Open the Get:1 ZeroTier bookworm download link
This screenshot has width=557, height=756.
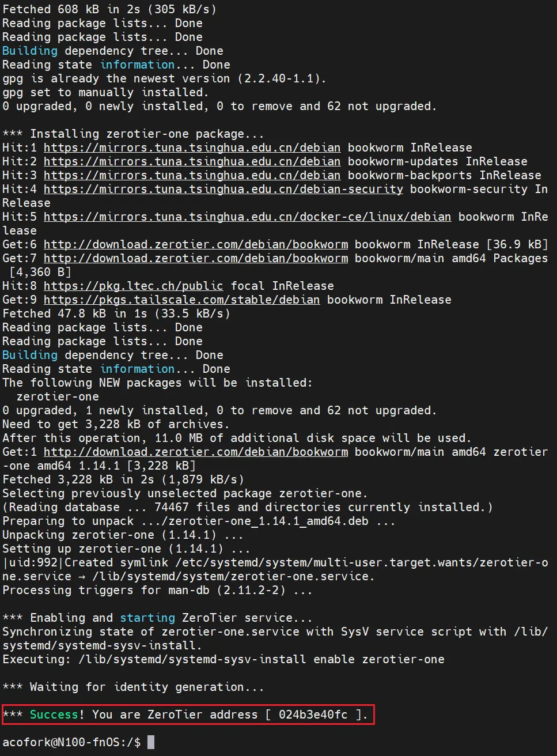(x=195, y=452)
